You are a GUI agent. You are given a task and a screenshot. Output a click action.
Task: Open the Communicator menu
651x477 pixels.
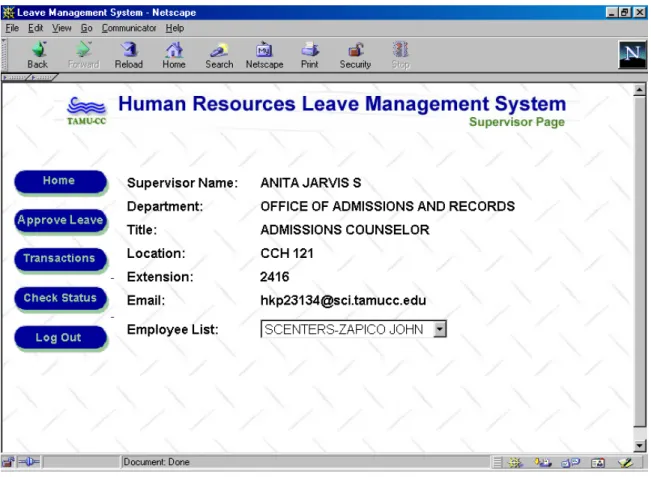pyautogui.click(x=129, y=28)
